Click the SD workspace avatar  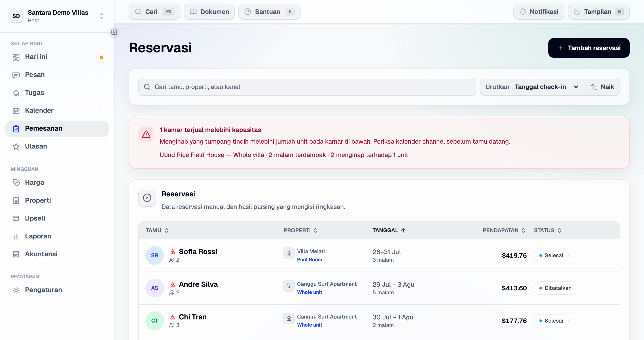click(x=16, y=16)
